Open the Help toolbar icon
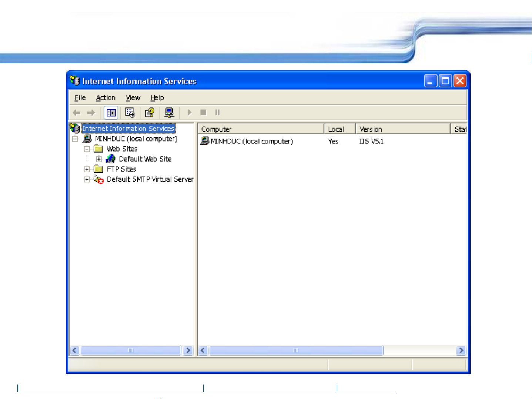 (x=150, y=113)
